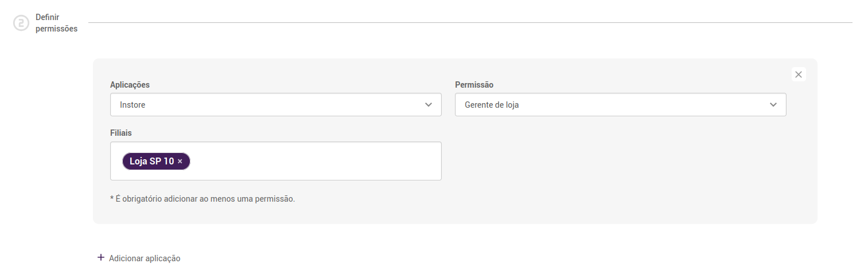The image size is (868, 275).
Task: Click the selected "Gerente de loja" value
Action: (x=492, y=105)
